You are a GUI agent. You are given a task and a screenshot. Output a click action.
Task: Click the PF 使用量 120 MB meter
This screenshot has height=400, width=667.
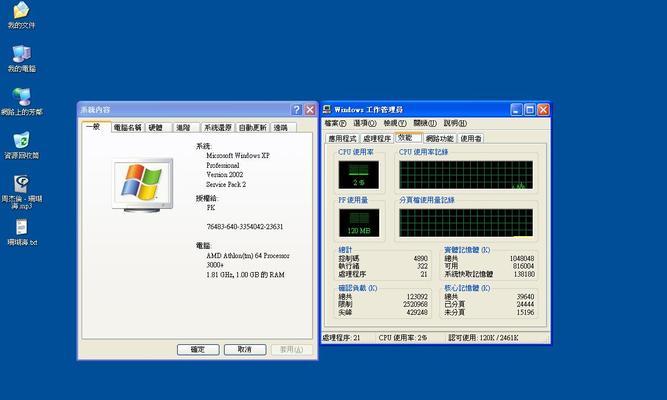(359, 223)
